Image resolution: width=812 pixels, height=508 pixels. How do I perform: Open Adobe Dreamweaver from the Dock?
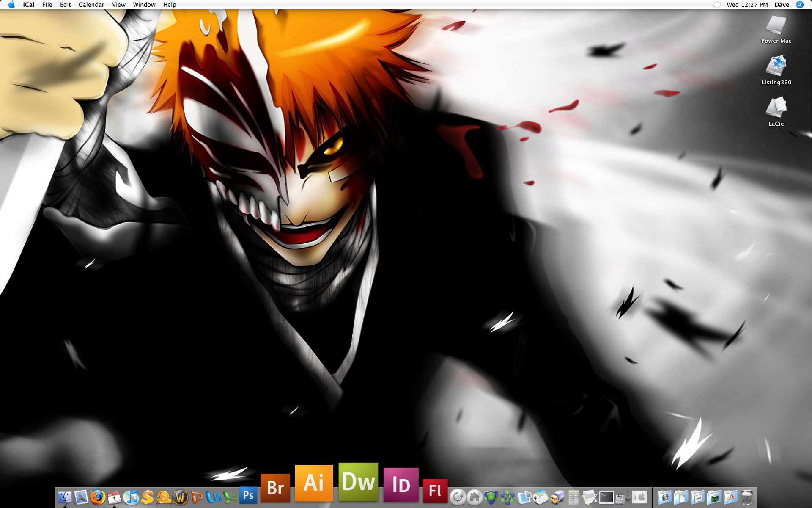click(358, 482)
